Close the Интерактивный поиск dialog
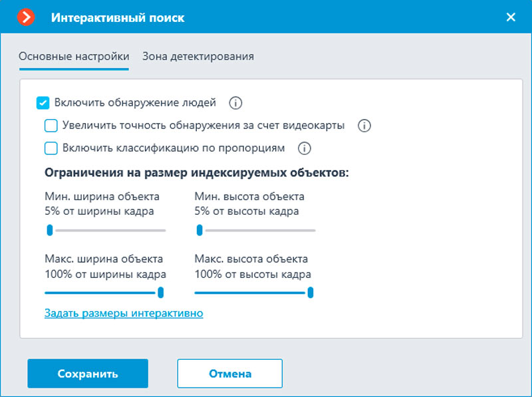Viewport: 532px width, 397px height. [511, 17]
